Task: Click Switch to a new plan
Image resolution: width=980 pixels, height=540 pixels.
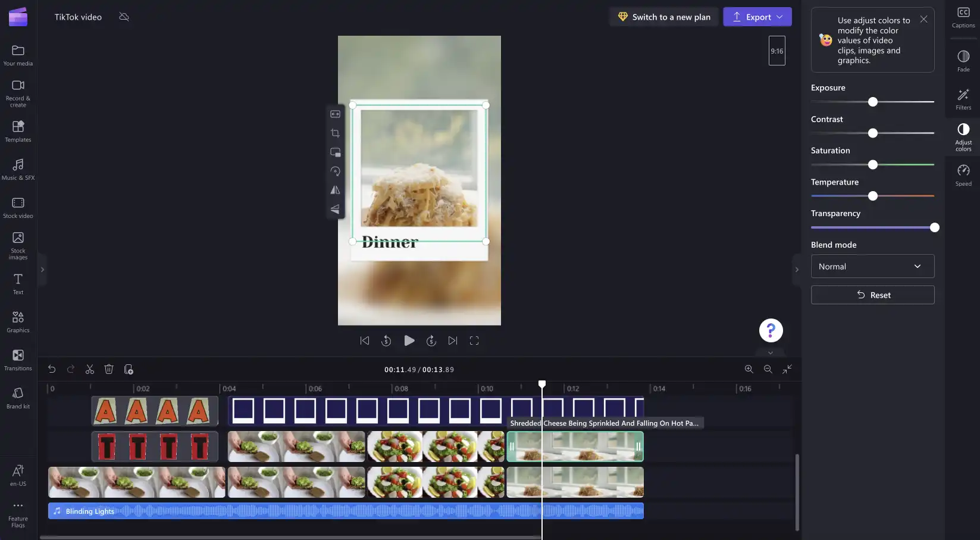Action: tap(664, 17)
